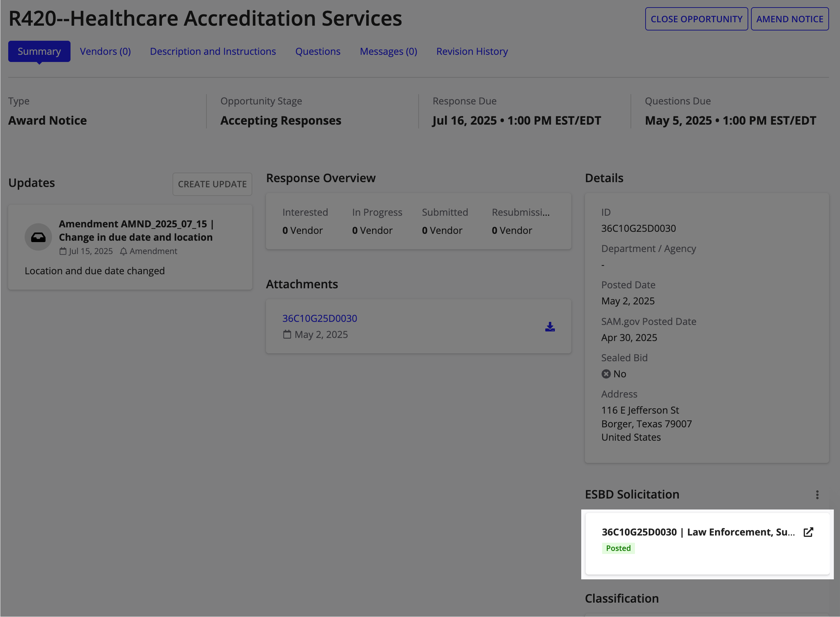Select the ID value 36C10G25D0030 in Details

click(638, 228)
